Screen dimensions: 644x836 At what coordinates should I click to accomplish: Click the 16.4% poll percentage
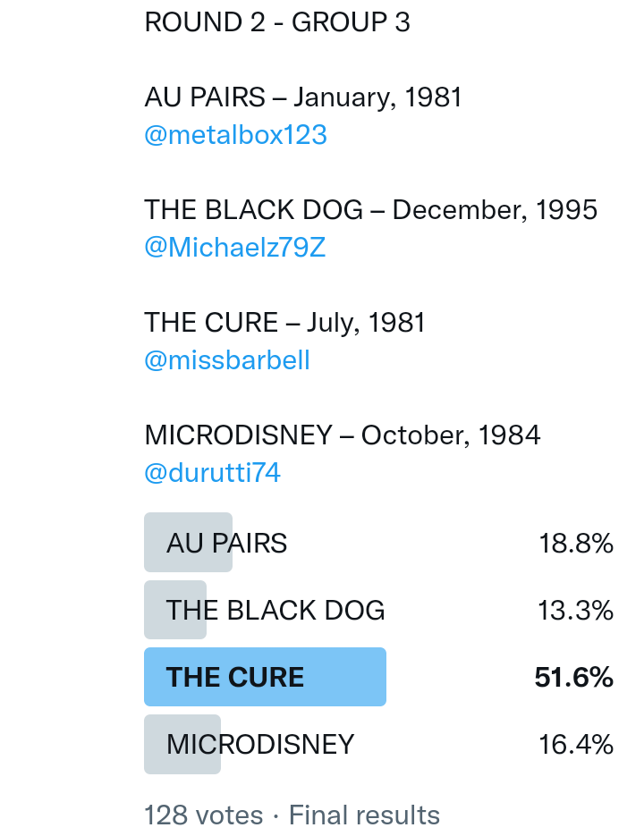(575, 745)
